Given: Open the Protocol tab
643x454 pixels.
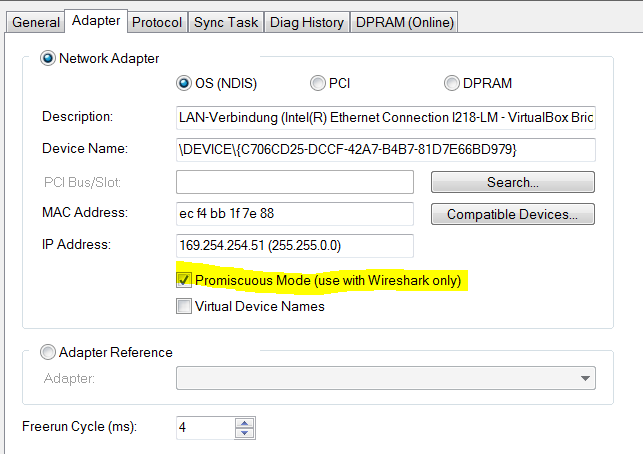Looking at the screenshot, I should (157, 22).
